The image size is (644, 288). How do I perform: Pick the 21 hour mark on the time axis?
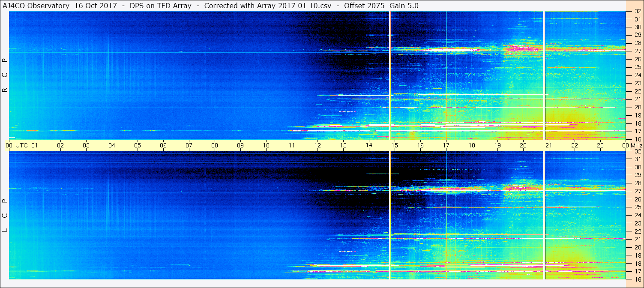(549, 145)
